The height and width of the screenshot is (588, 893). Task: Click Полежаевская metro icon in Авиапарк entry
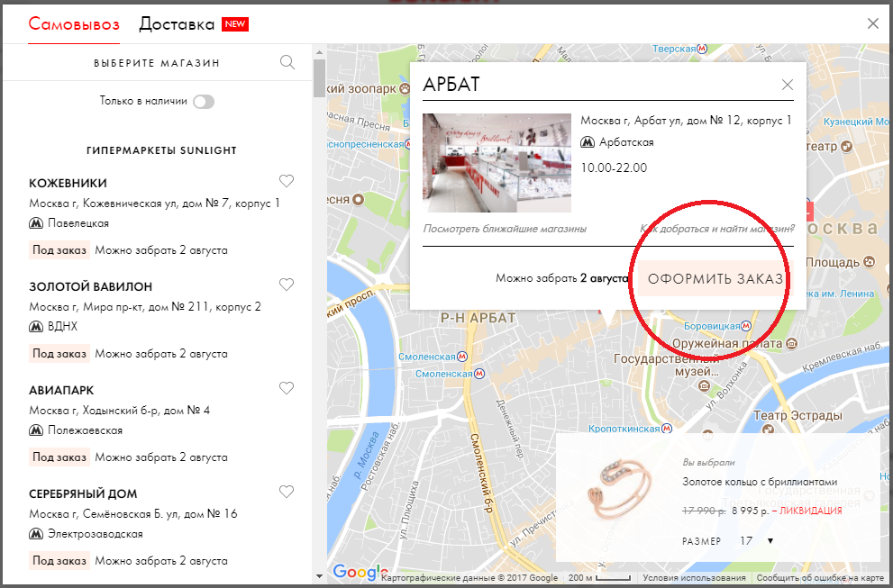click(36, 430)
